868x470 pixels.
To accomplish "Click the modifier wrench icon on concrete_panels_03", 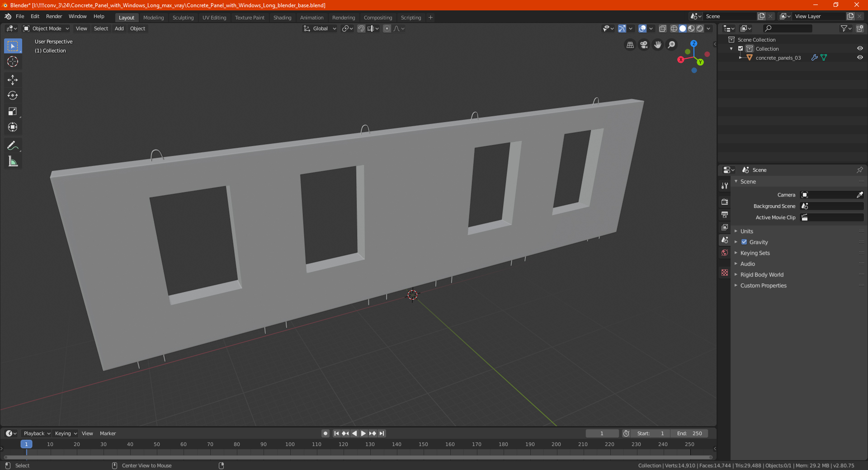I will point(814,58).
